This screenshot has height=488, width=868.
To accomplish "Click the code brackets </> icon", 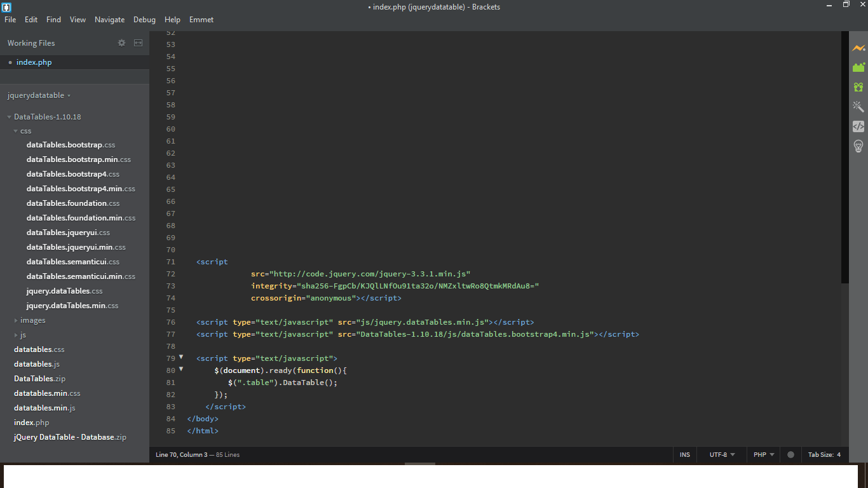I will 858,126.
